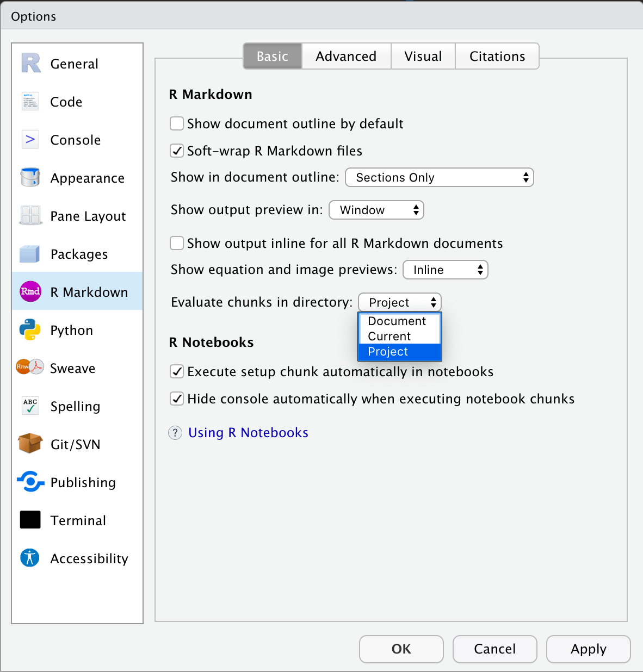Switch to the Advanced tab
This screenshot has width=643, height=672.
pyautogui.click(x=346, y=56)
